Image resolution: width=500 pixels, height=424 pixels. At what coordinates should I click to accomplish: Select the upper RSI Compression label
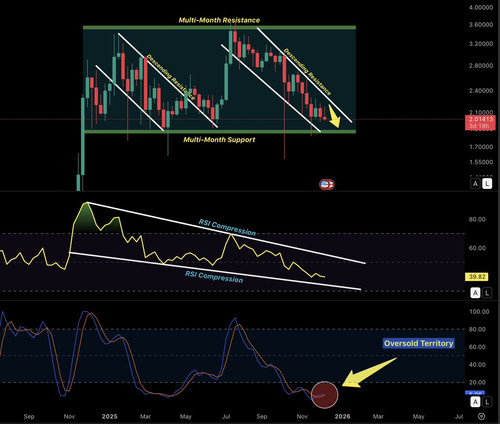pos(227,227)
